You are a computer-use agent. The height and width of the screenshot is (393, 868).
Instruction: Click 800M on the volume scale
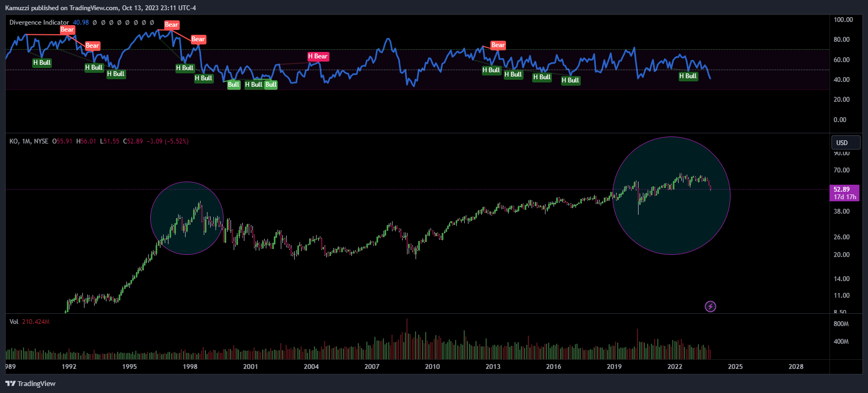pyautogui.click(x=841, y=324)
